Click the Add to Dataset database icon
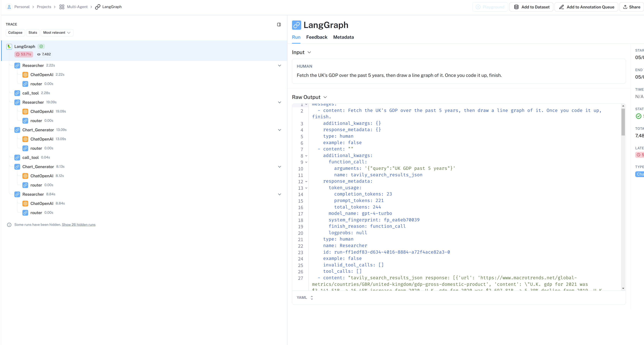 pyautogui.click(x=516, y=7)
